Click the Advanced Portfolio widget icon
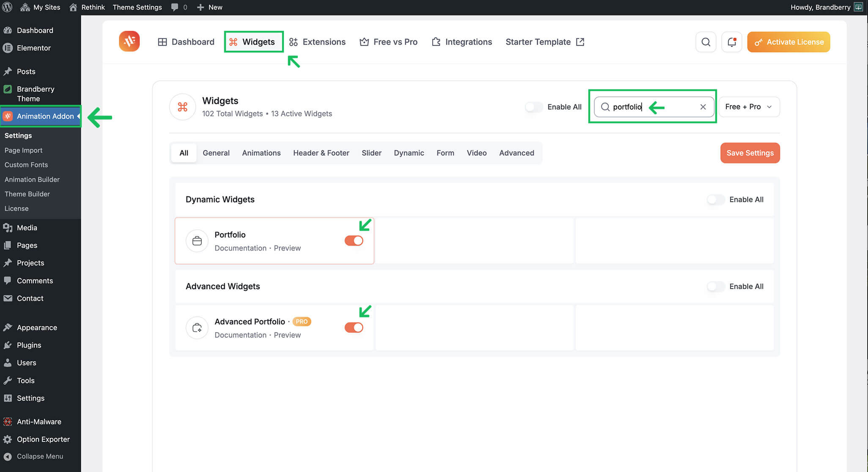The height and width of the screenshot is (472, 868). (197, 328)
